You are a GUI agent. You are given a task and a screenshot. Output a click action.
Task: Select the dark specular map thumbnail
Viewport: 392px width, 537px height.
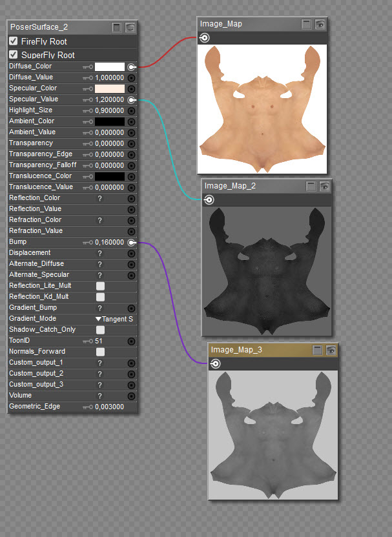coord(267,271)
